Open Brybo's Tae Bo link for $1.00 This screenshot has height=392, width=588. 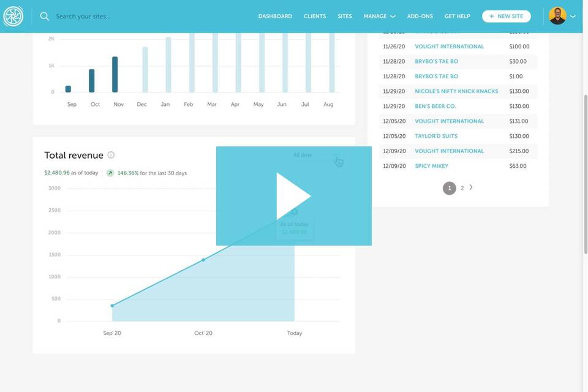(x=437, y=77)
